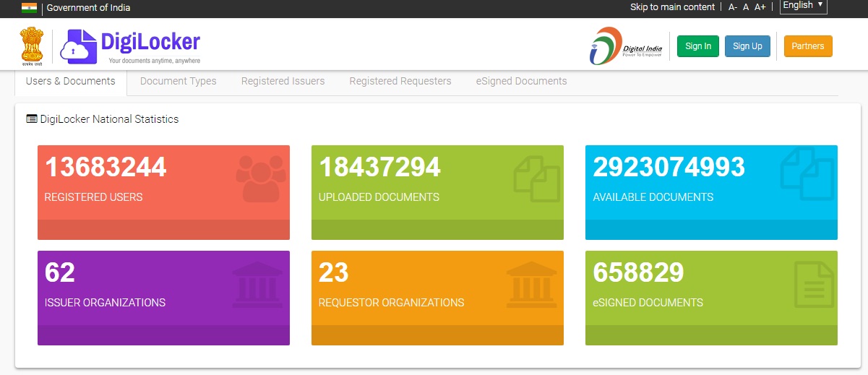Click Skip to main content link

pos(672,7)
